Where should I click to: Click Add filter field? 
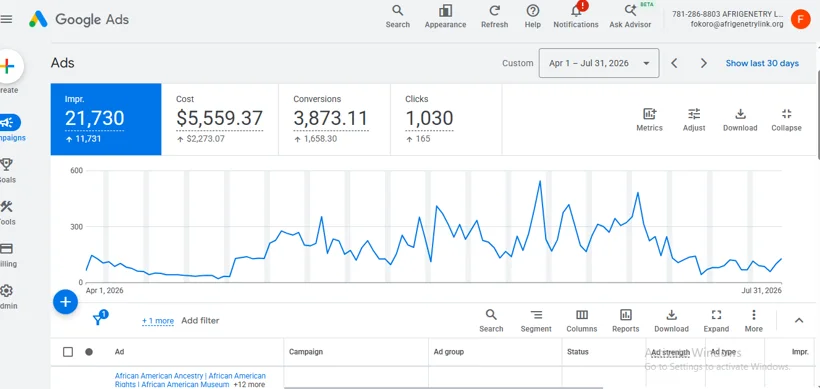[200, 321]
